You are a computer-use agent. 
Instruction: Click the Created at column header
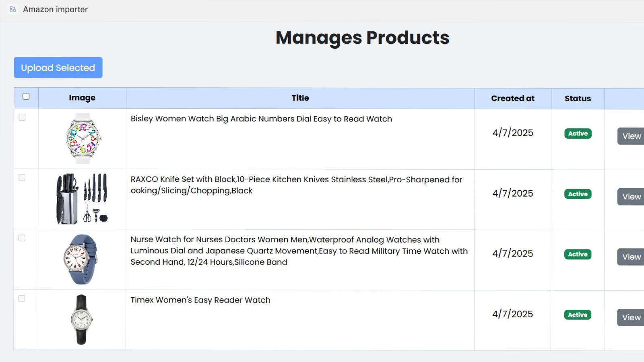pos(512,99)
